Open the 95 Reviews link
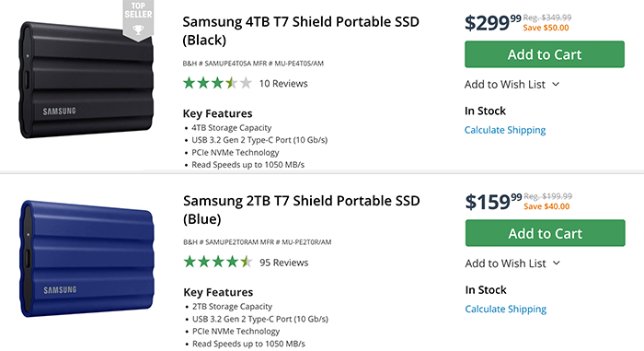The image size is (644, 351). (283, 263)
